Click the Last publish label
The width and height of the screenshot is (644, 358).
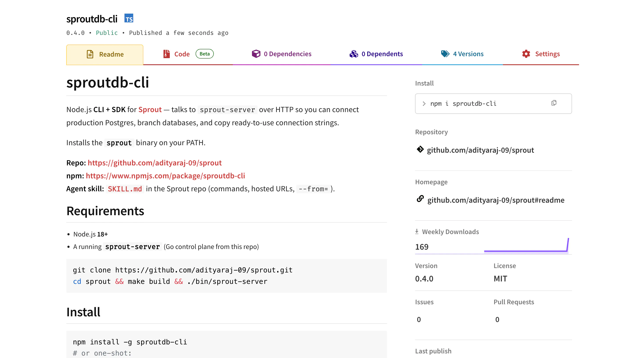pyautogui.click(x=433, y=351)
